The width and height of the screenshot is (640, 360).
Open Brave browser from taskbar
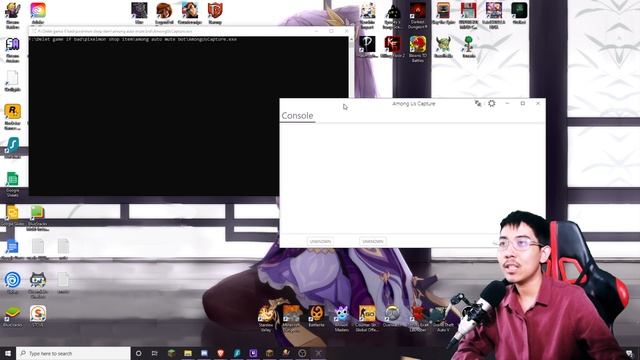pyautogui.click(x=220, y=353)
